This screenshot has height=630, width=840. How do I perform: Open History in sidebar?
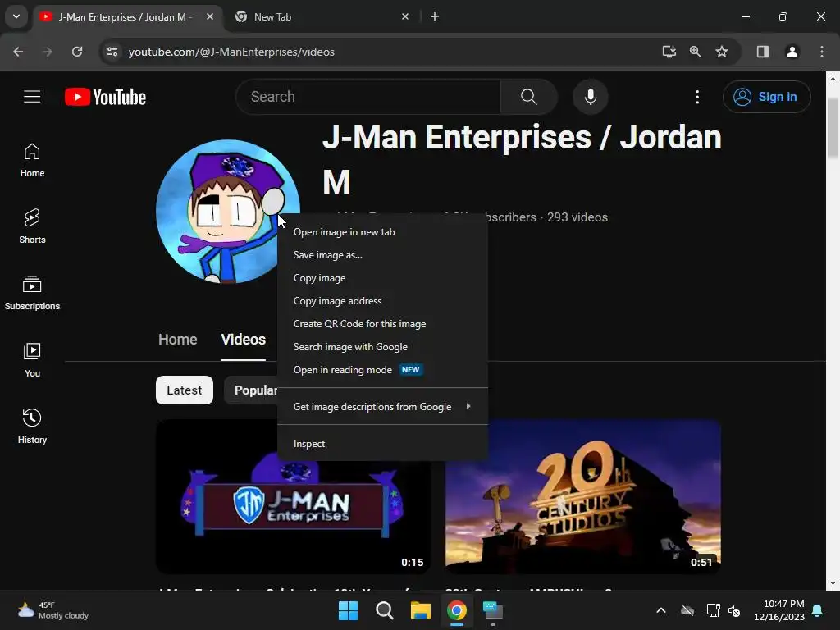pyautogui.click(x=32, y=427)
